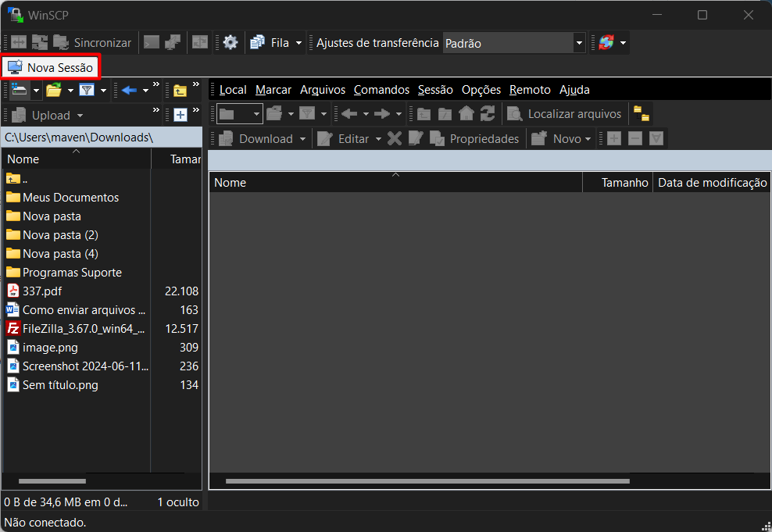
Task: Expand the arrow beside refresh globe icon
Action: [x=624, y=43]
